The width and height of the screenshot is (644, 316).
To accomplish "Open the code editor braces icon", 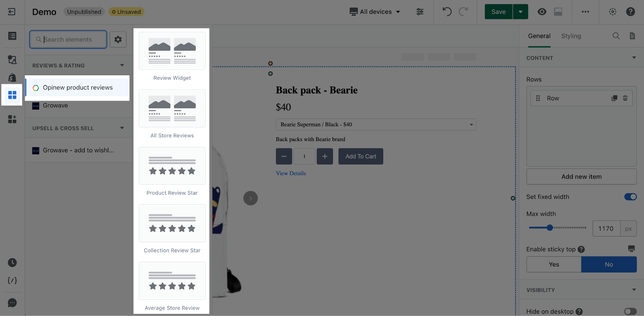I will [12, 281].
